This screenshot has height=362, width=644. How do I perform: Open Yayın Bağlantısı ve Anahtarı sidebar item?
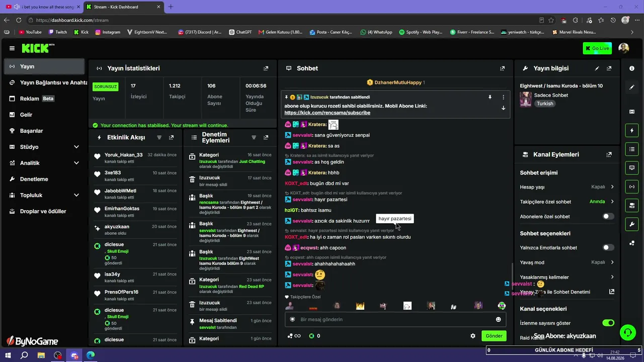tap(44, 82)
